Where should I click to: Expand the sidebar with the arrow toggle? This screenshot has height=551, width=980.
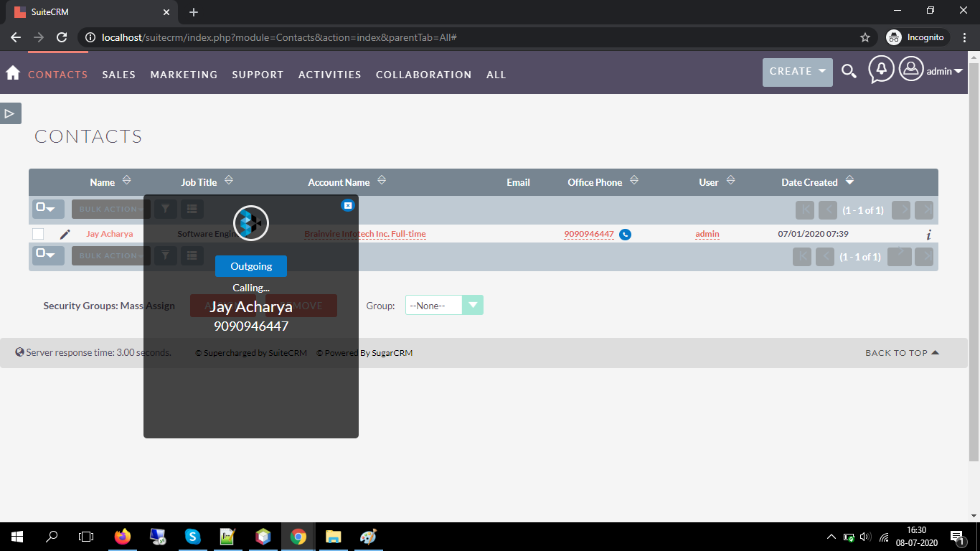(x=10, y=113)
